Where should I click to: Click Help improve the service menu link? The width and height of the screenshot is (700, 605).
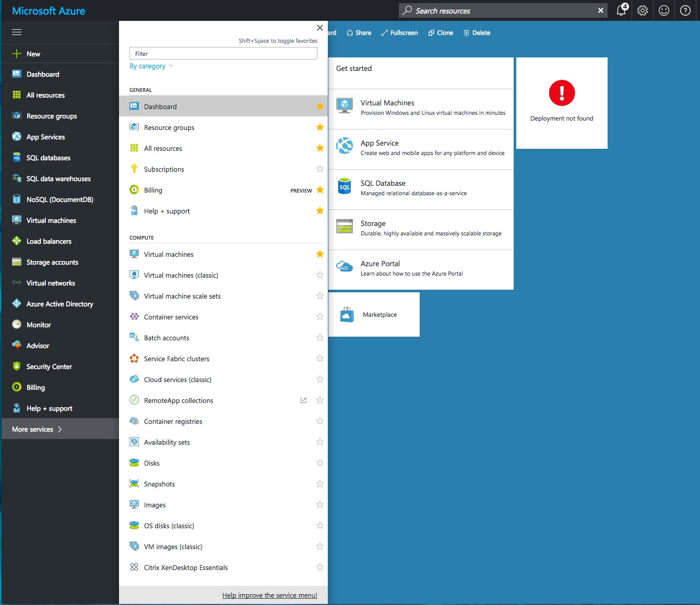coord(269,595)
